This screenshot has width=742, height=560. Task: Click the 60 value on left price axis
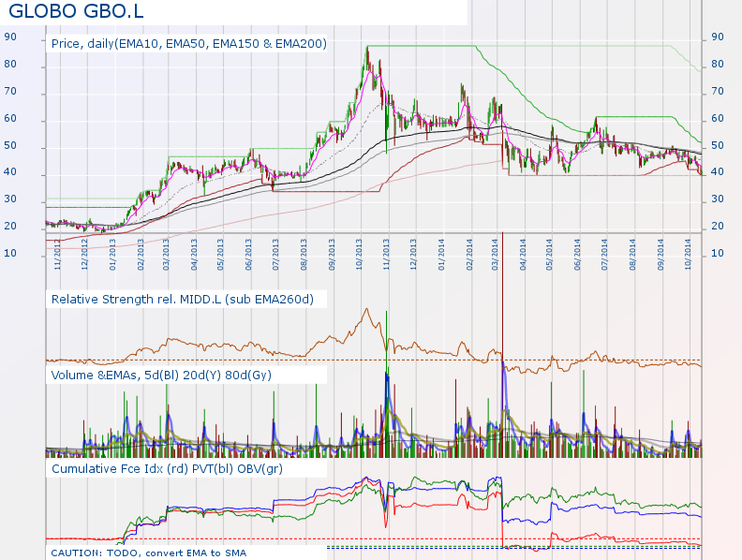pyautogui.click(x=10, y=118)
